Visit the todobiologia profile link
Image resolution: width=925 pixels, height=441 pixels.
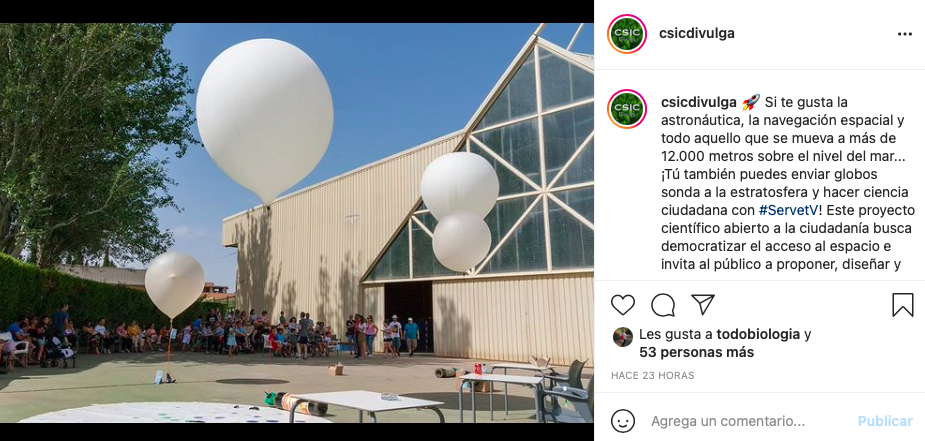758,335
